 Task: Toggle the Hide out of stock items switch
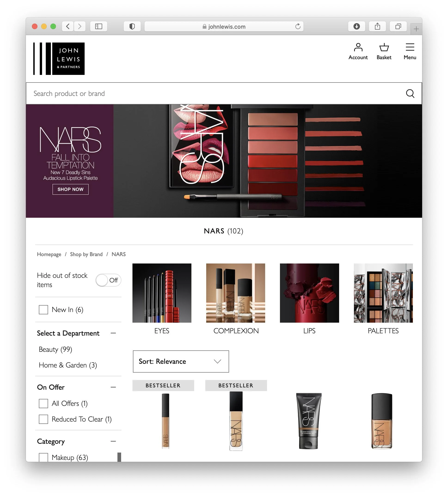[x=108, y=280]
